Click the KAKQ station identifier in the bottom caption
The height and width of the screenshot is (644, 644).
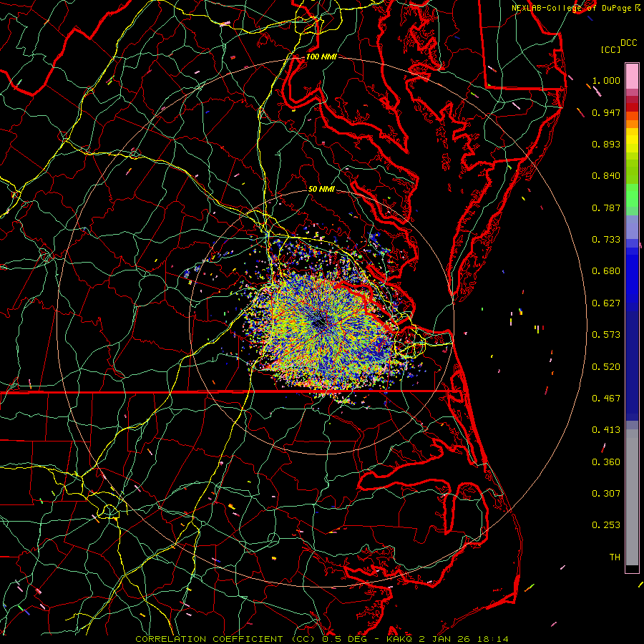point(400,639)
